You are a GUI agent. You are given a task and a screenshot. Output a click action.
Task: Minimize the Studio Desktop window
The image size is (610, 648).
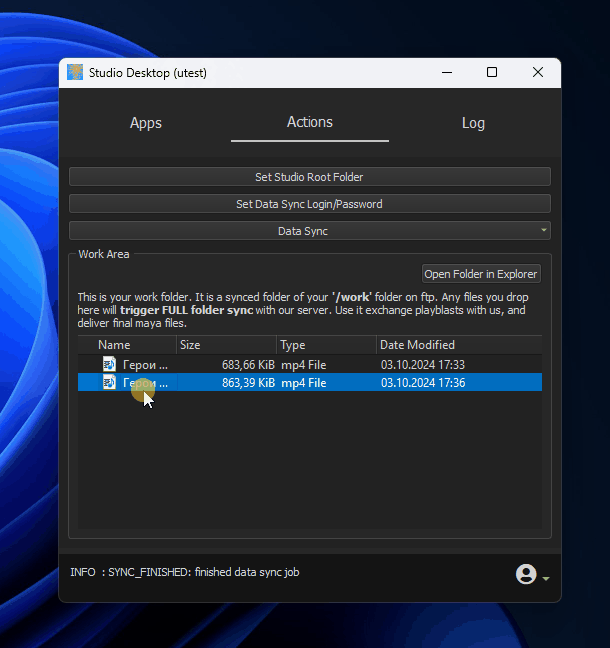[x=446, y=72]
